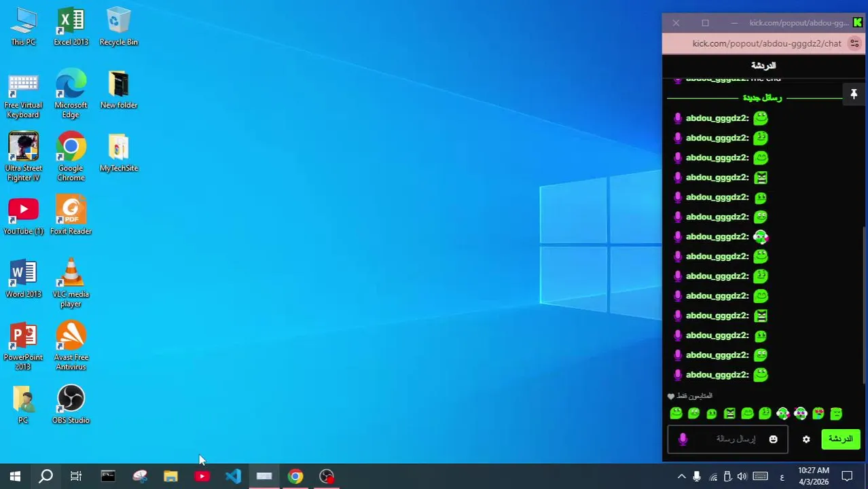Click the pin icon in Kick chat
Screen dimensions: 868x489
pyautogui.click(x=854, y=94)
